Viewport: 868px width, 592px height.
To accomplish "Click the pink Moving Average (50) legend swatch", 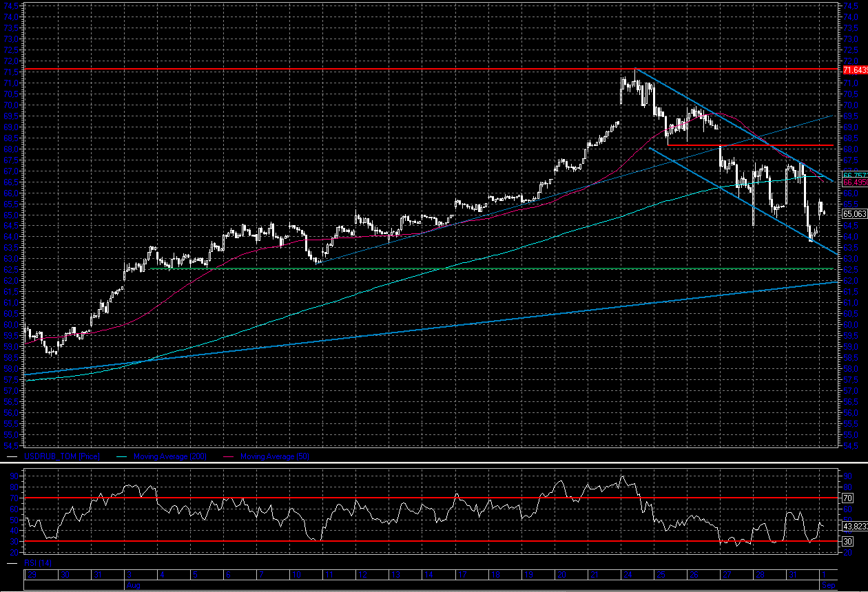I will pyautogui.click(x=229, y=456).
